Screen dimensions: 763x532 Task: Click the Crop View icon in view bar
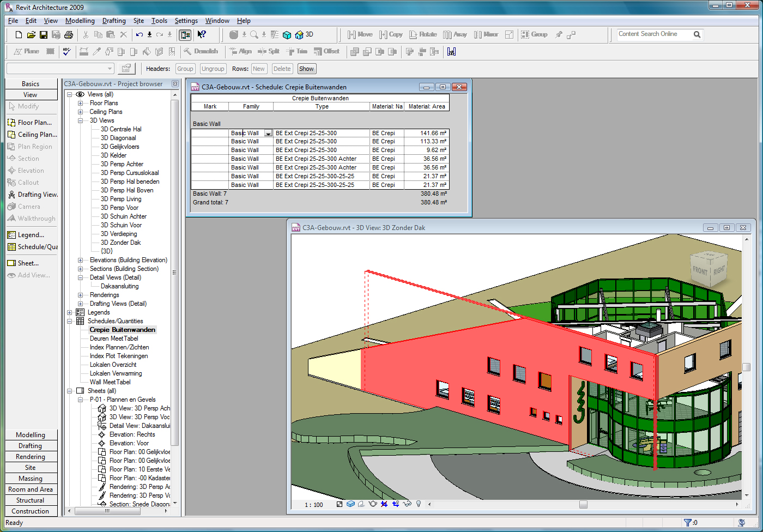384,504
